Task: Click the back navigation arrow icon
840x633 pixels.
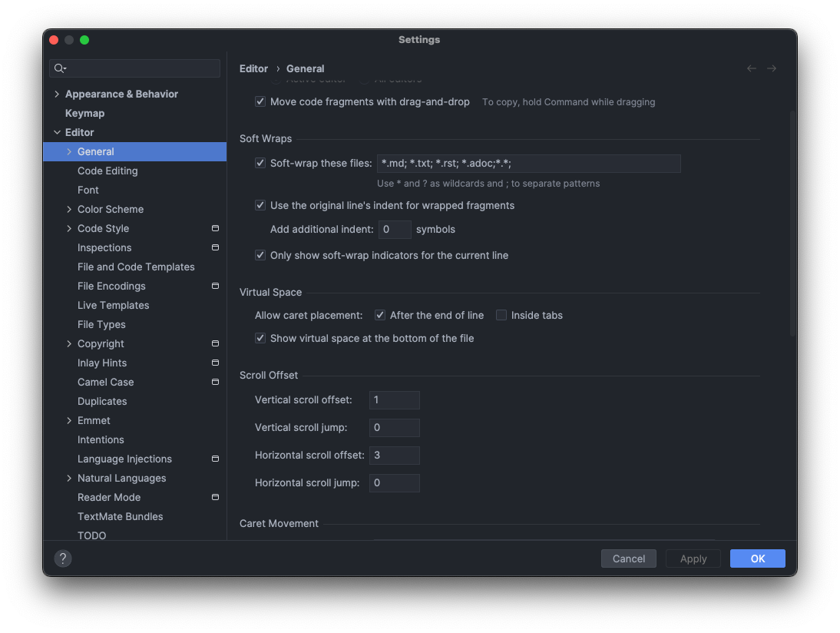Action: (x=752, y=68)
